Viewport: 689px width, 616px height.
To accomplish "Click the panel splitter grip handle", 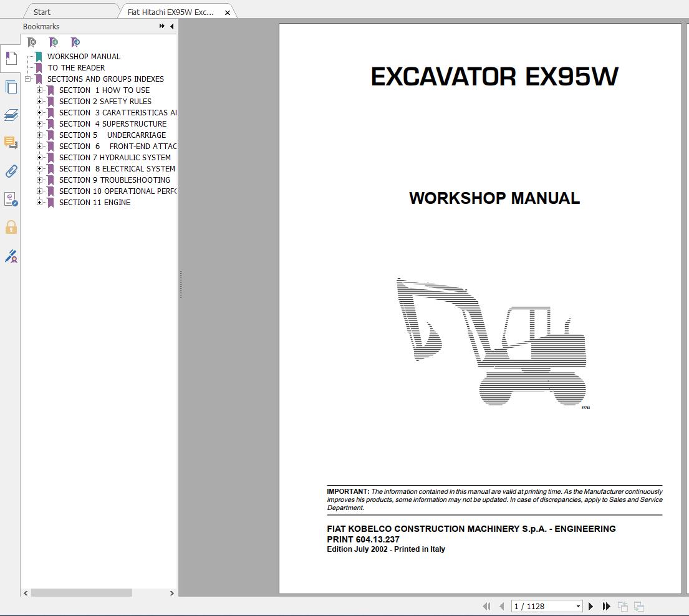I will pos(181,284).
